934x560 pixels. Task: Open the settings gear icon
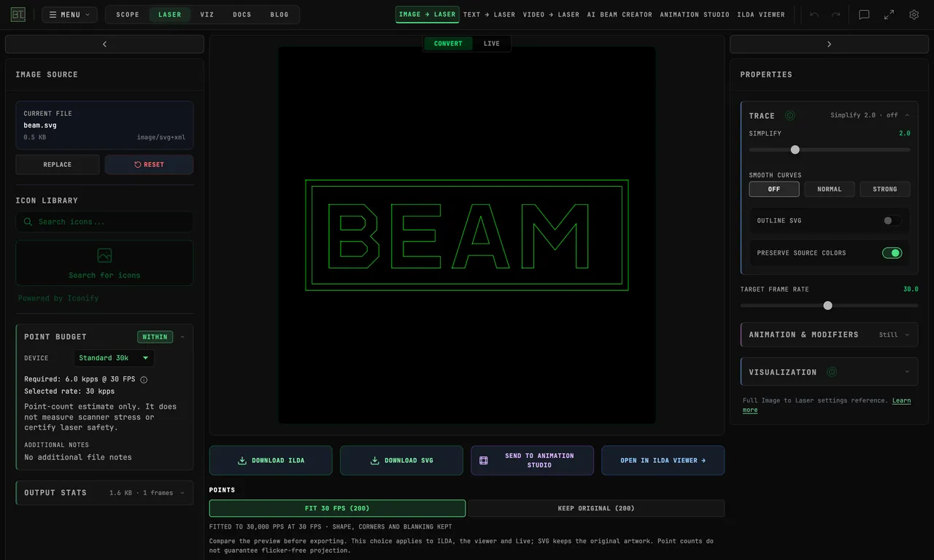coord(914,15)
